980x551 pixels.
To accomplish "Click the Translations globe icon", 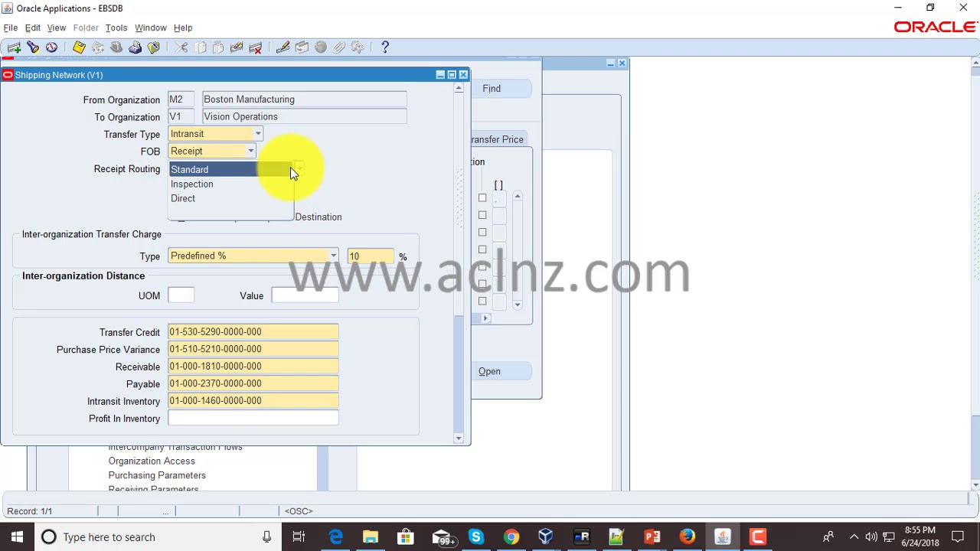I will click(320, 47).
